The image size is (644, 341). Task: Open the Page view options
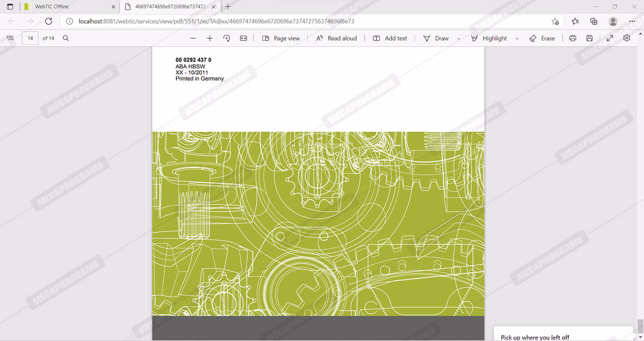tap(281, 38)
